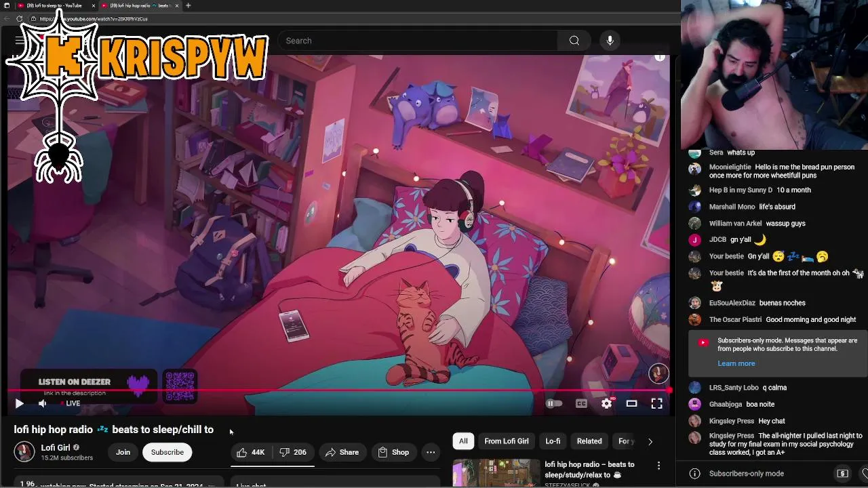The image size is (868, 488).
Task: Switch to lofi to sleep to tab
Action: (x=54, y=5)
